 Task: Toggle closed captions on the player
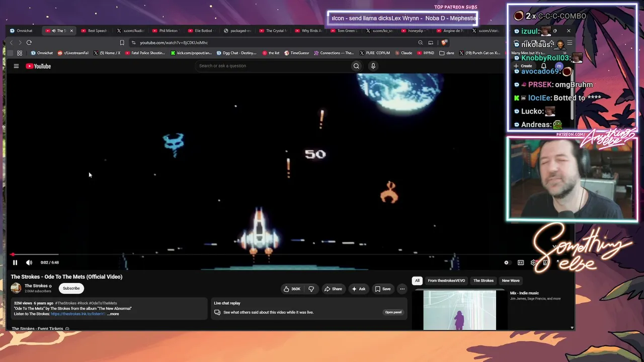click(521, 262)
